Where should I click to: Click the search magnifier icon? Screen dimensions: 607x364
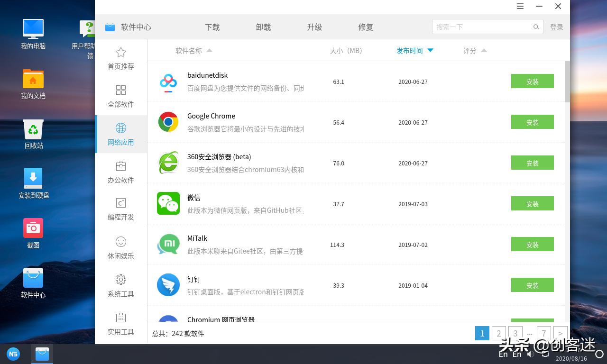pyautogui.click(x=536, y=27)
